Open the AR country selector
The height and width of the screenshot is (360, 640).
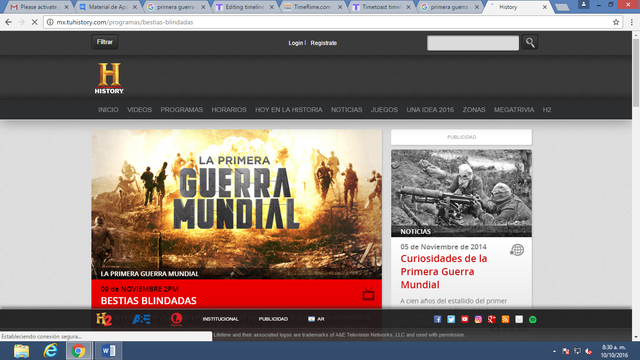[x=316, y=319]
